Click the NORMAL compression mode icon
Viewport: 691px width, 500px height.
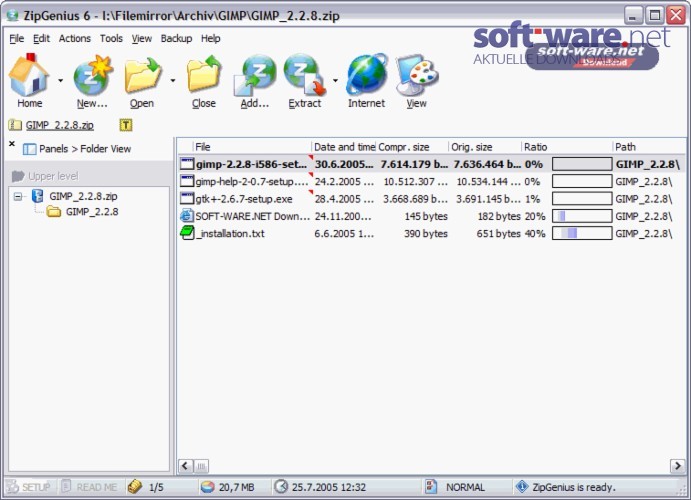point(431,486)
